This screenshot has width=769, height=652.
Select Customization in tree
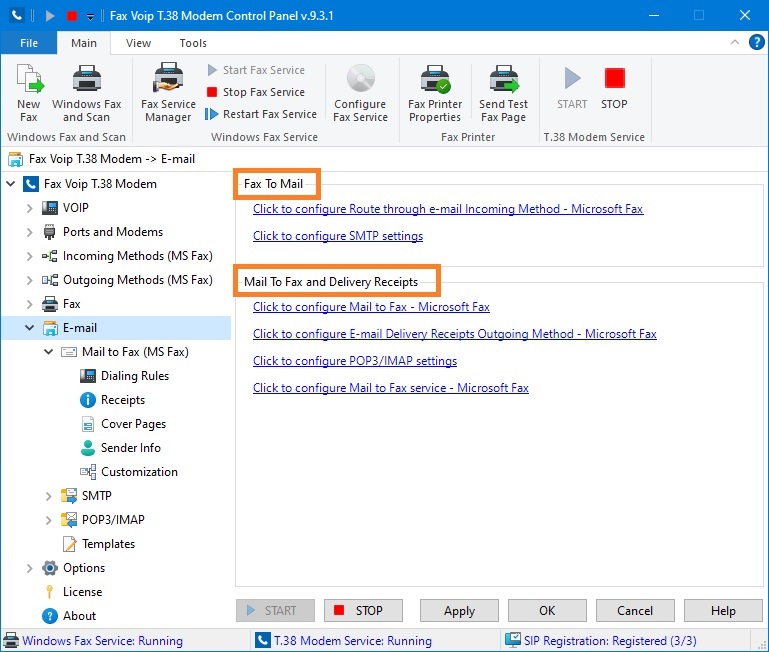tap(139, 472)
